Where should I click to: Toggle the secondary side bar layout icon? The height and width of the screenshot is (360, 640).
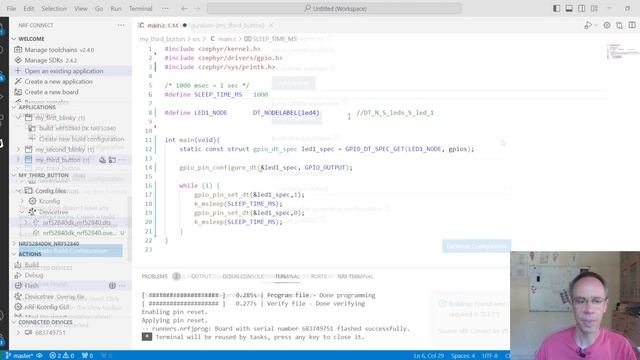(582, 9)
